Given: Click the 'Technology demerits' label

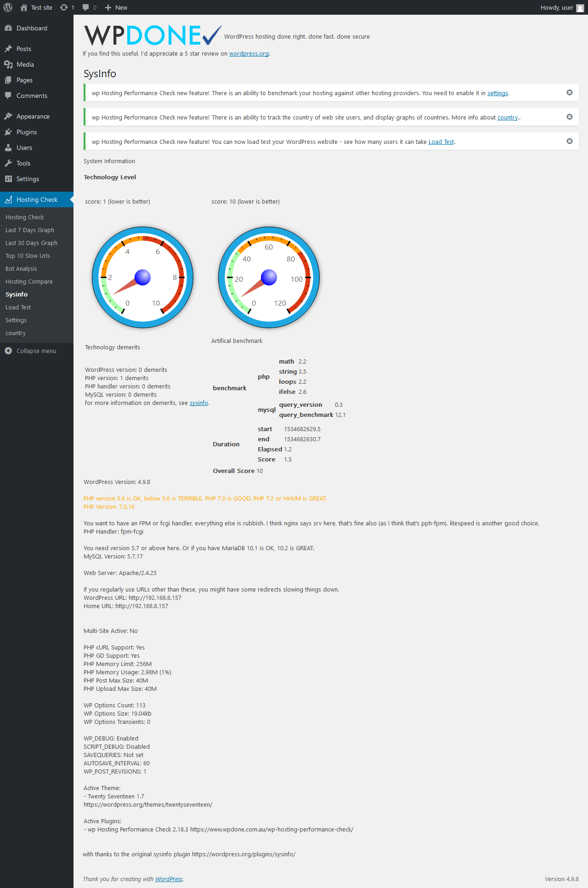Looking at the screenshot, I should click(113, 347).
